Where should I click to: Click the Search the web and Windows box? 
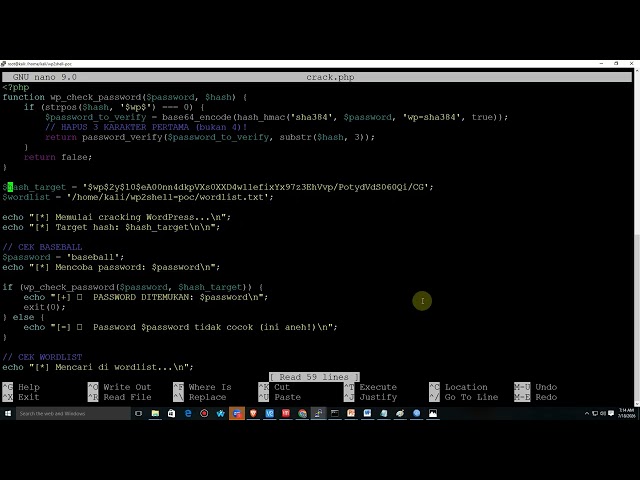point(73,413)
